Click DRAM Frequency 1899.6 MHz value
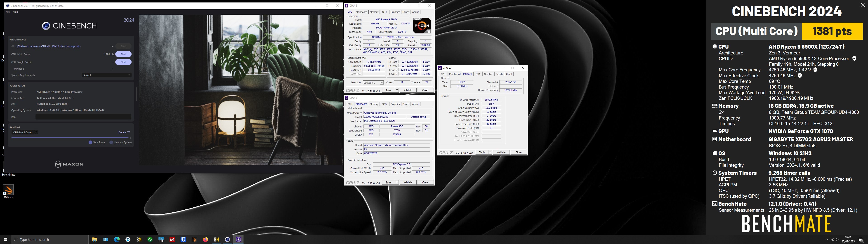Image resolution: width=868 pixels, height=244 pixels. (x=491, y=100)
